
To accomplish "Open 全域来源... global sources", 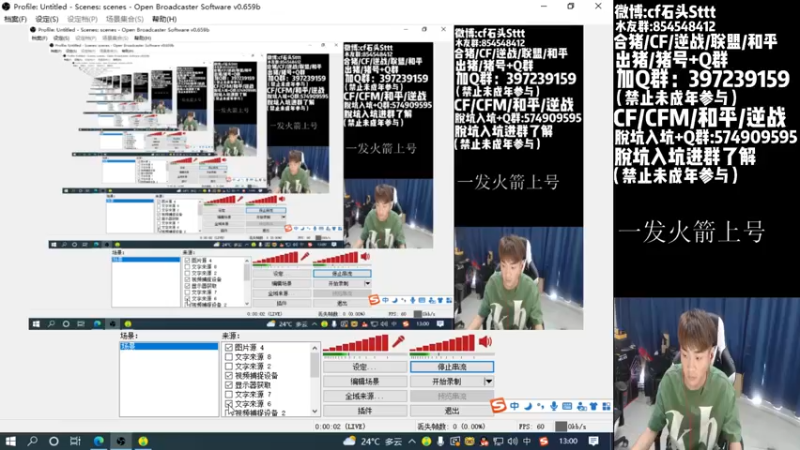I will pyautogui.click(x=365, y=396).
